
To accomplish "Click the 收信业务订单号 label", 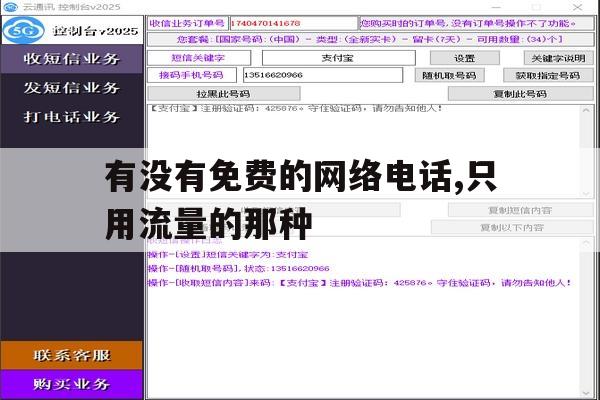I will [188, 23].
